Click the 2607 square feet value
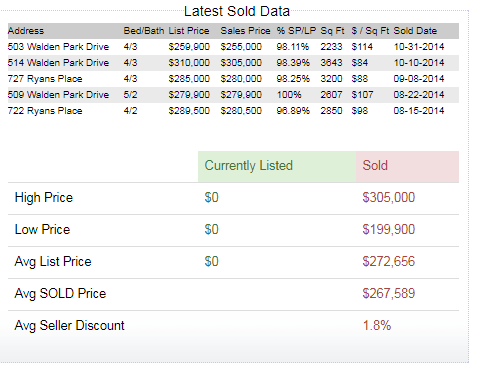The height and width of the screenshot is (368, 478). click(331, 95)
